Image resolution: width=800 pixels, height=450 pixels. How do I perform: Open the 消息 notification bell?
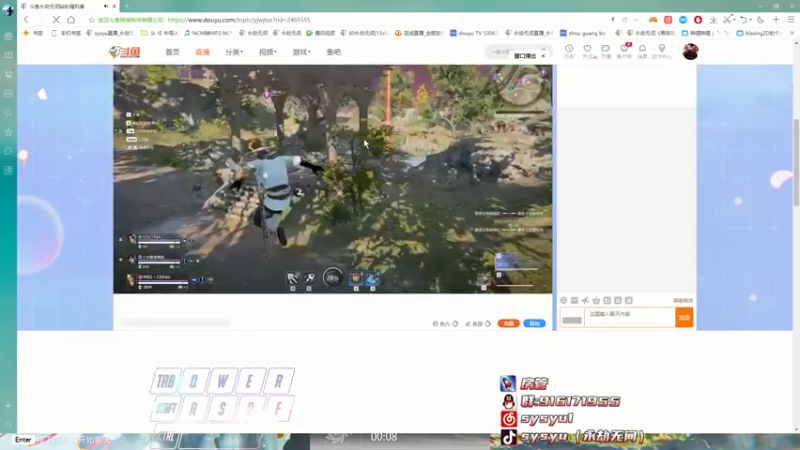[642, 51]
